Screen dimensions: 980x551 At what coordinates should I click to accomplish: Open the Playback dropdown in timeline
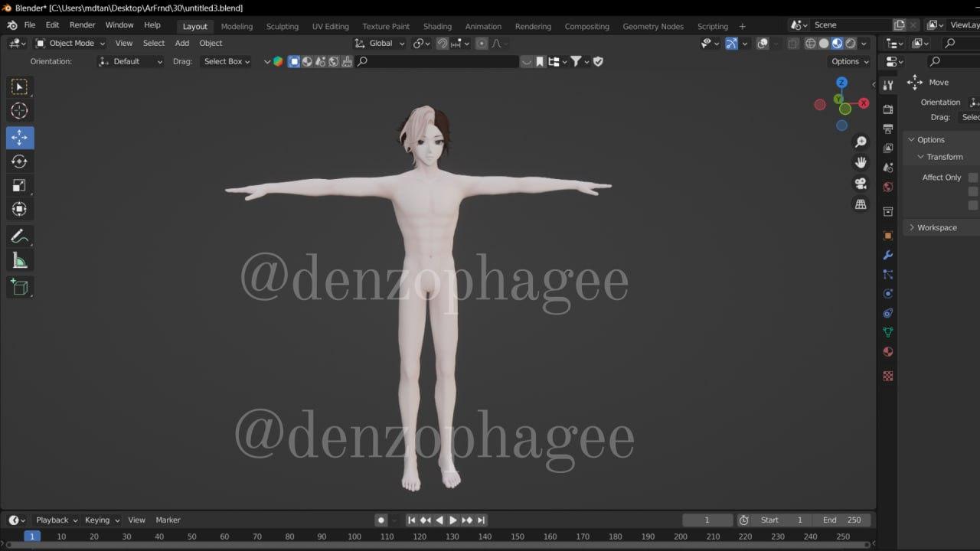pos(57,520)
